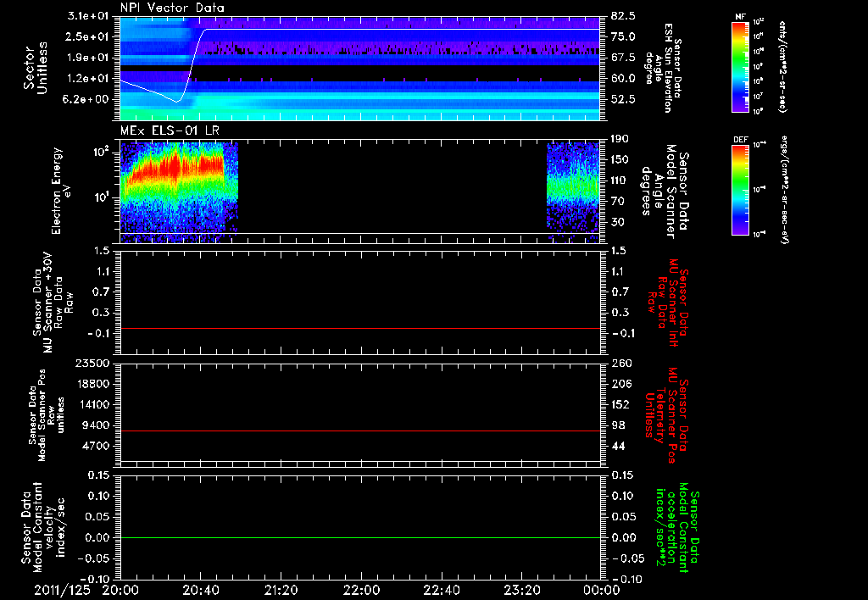Click the red line in MU Scanner +30V panel
Viewport: 868px width, 600px height.
[x=359, y=329]
